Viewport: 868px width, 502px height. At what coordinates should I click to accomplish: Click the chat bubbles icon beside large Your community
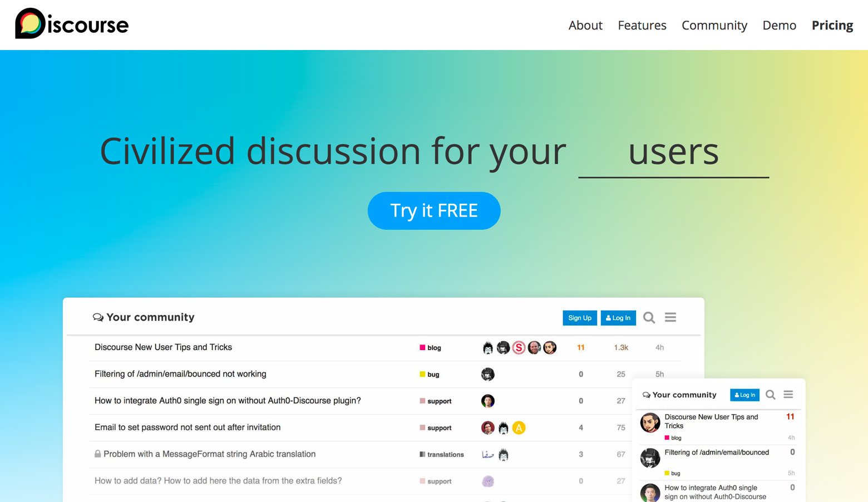(x=98, y=317)
